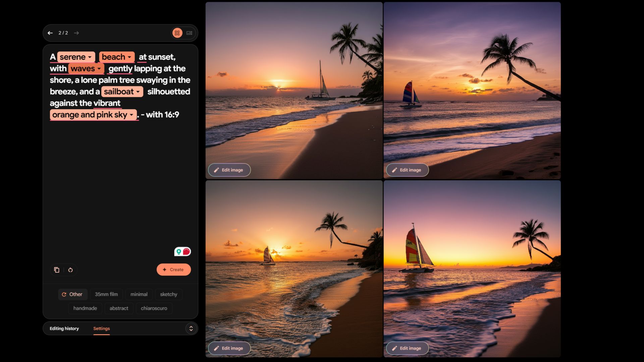644x362 pixels.
Task: Click the image/slideshow view icon
Action: tap(189, 33)
